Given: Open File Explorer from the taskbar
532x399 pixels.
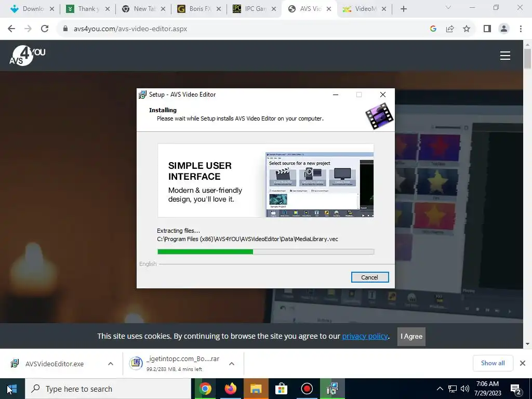Looking at the screenshot, I should [256, 389].
